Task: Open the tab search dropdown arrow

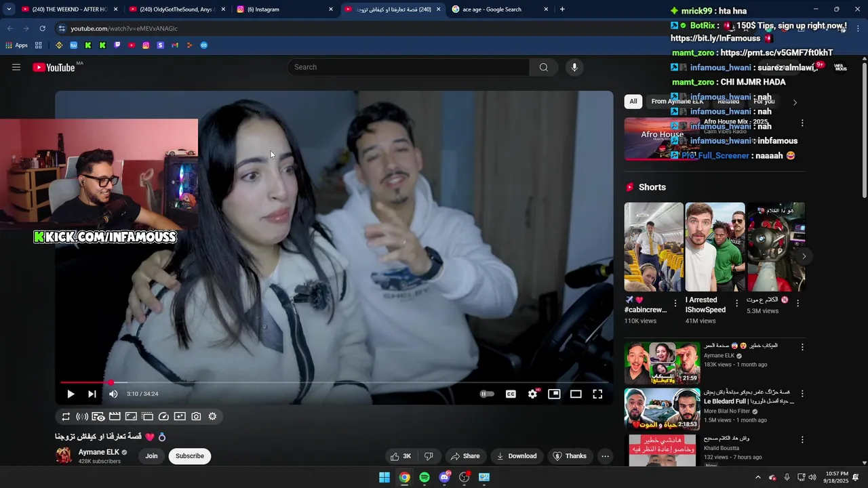Action: pyautogui.click(x=9, y=9)
